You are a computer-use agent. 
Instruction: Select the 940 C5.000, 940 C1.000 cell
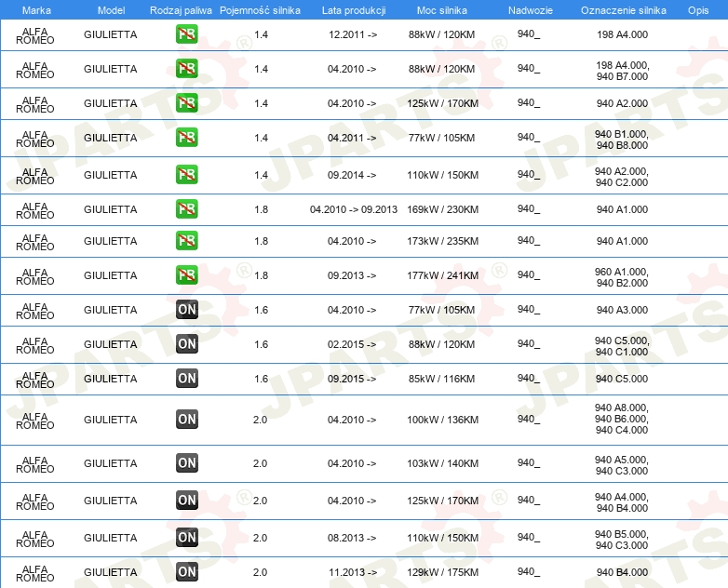pyautogui.click(x=622, y=346)
